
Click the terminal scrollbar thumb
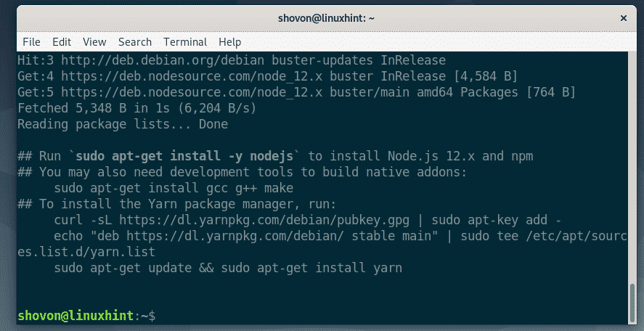(x=632, y=306)
